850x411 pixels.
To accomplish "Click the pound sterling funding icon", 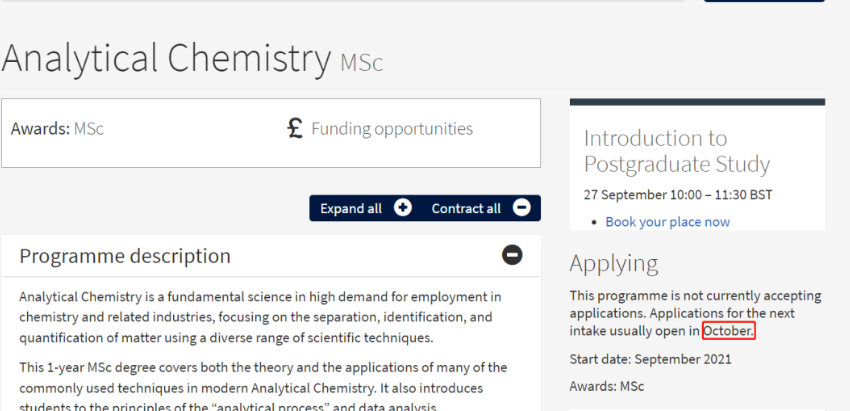I will pos(295,128).
